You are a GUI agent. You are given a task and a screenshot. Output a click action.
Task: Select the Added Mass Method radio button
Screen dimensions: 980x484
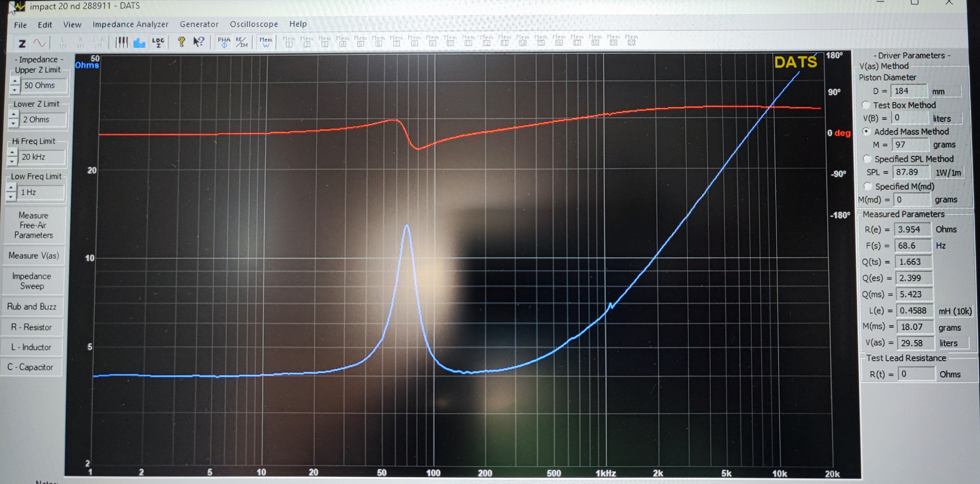(867, 132)
